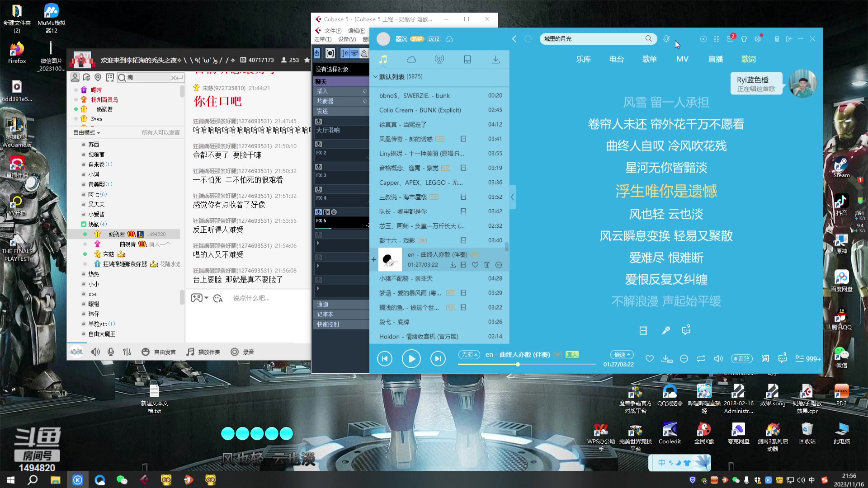Switch to the 乐库 tab

click(x=583, y=59)
